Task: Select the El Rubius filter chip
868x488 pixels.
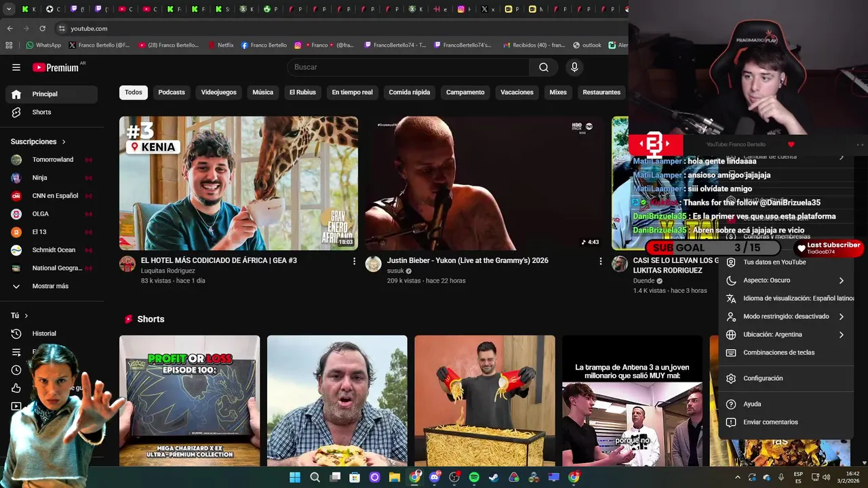Action: tap(302, 92)
